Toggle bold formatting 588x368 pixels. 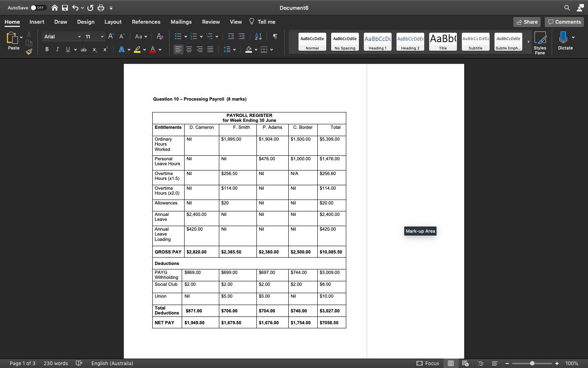pos(47,49)
